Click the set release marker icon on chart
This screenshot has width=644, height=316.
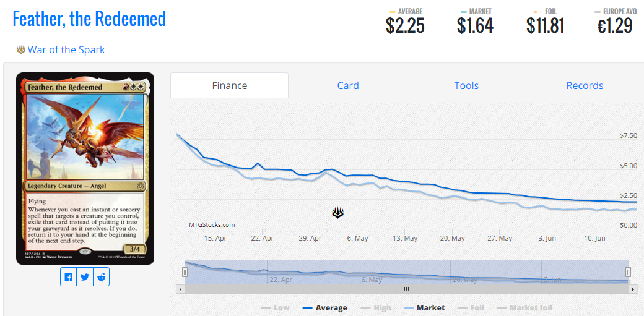(x=337, y=213)
